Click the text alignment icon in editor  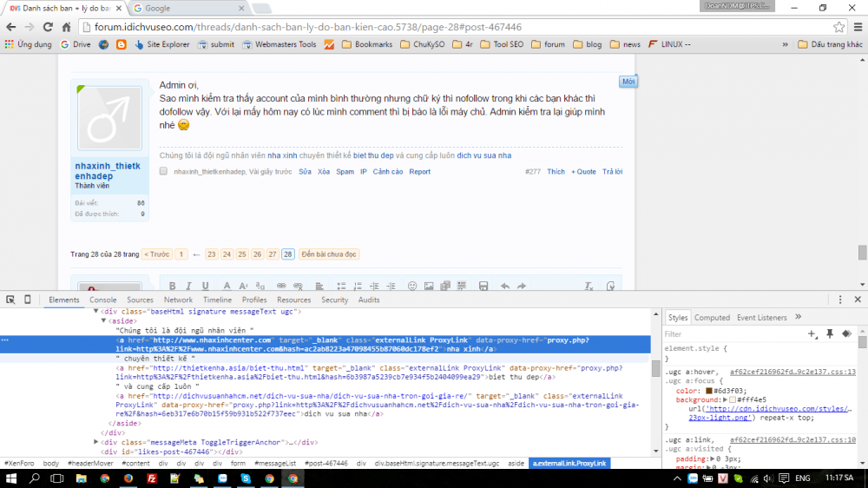point(319,286)
